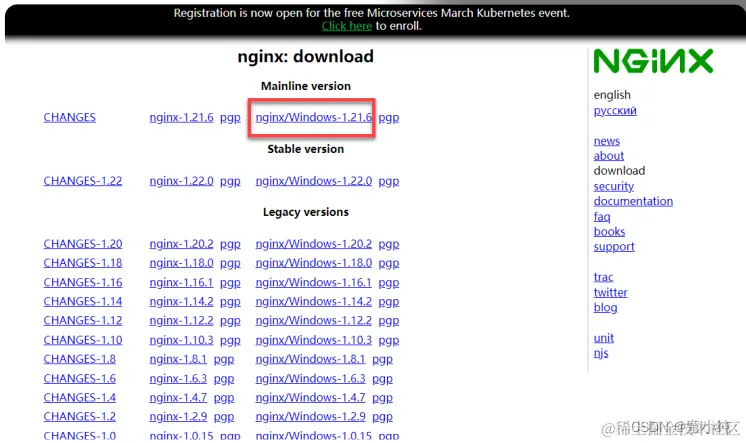Download nginx-1.6.3

tap(178, 378)
